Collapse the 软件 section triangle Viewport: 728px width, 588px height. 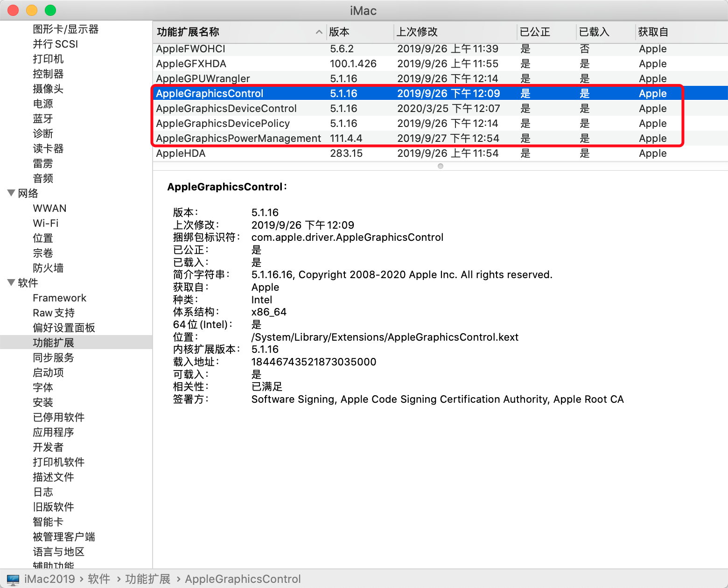point(11,282)
